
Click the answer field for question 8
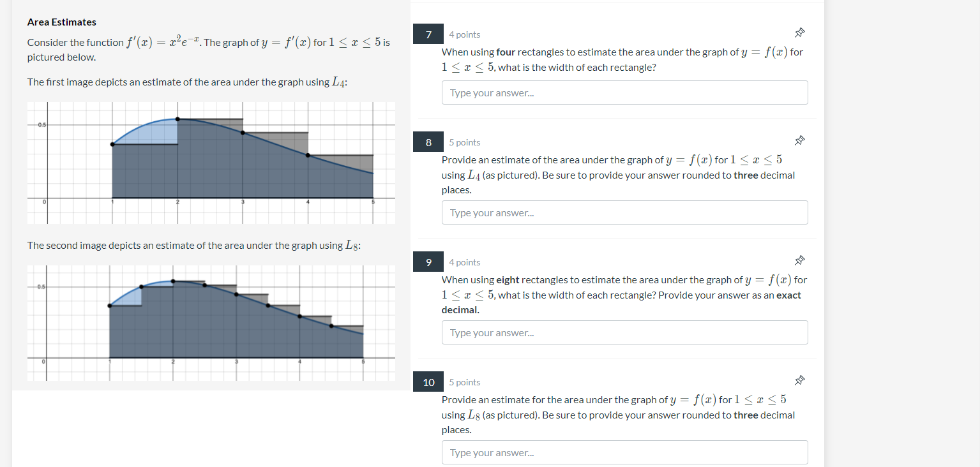pyautogui.click(x=624, y=212)
